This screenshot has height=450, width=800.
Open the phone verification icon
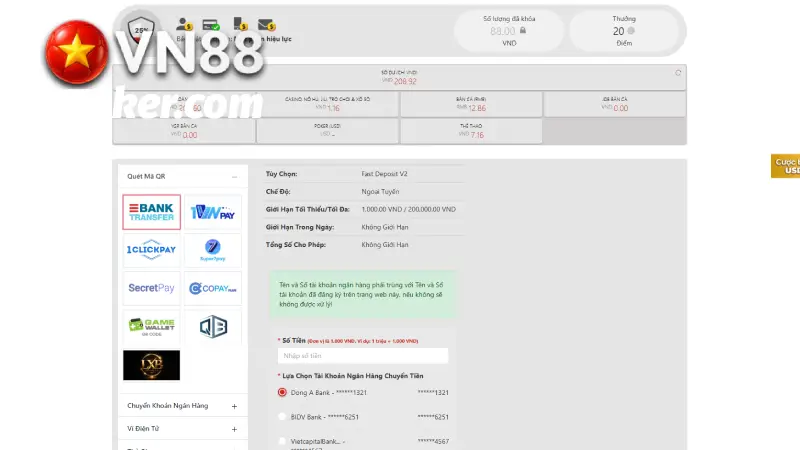tap(240, 24)
